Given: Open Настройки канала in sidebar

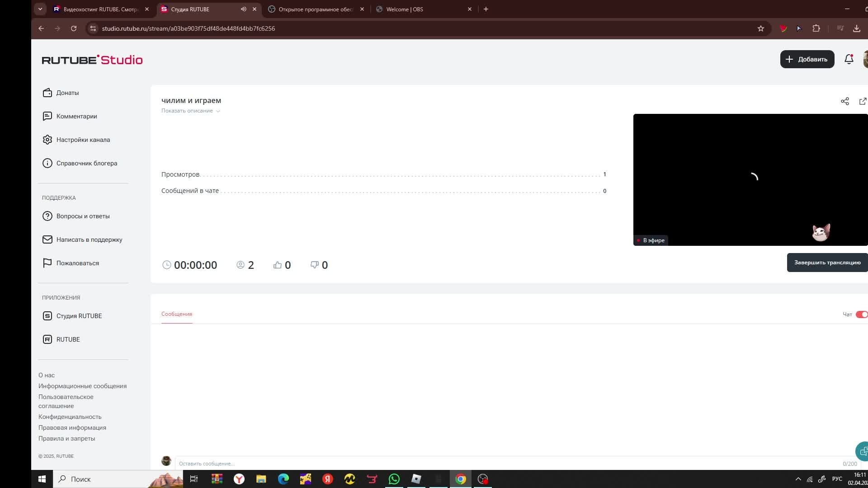Looking at the screenshot, I should point(83,140).
